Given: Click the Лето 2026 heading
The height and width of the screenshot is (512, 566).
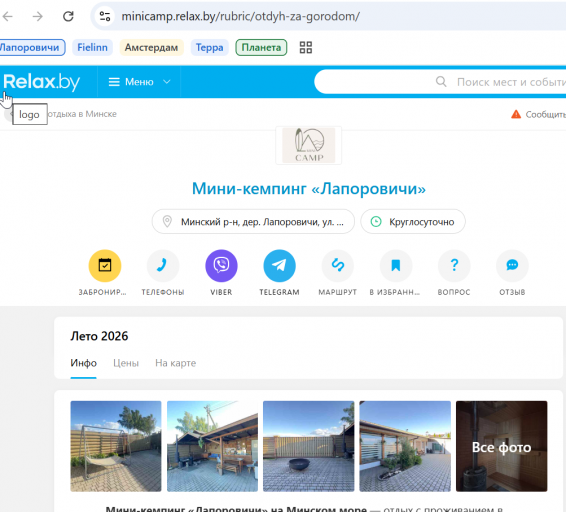Looking at the screenshot, I should (99, 336).
